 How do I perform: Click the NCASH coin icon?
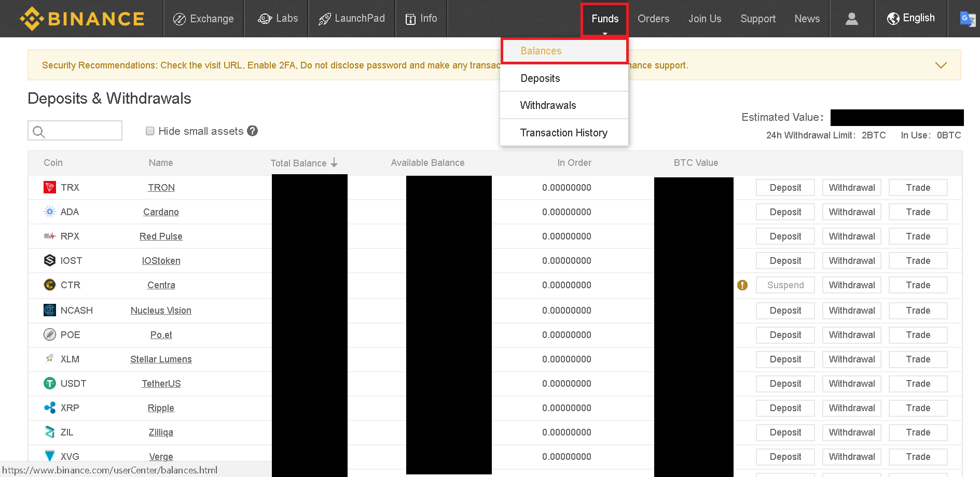coord(50,310)
